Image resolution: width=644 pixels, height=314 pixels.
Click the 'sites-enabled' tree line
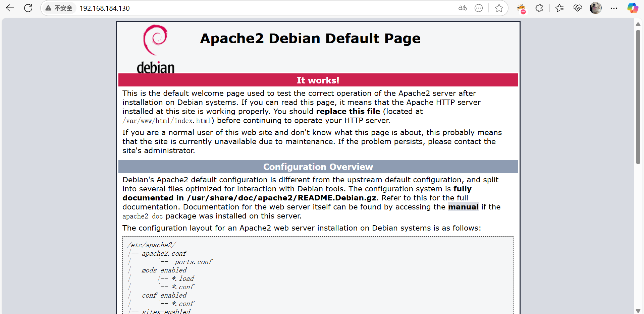[x=166, y=311]
